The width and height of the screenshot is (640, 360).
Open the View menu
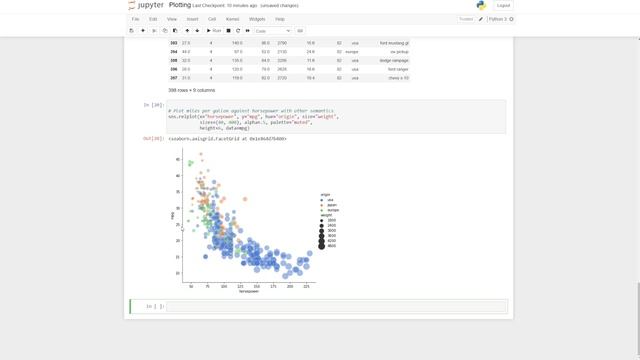172,19
